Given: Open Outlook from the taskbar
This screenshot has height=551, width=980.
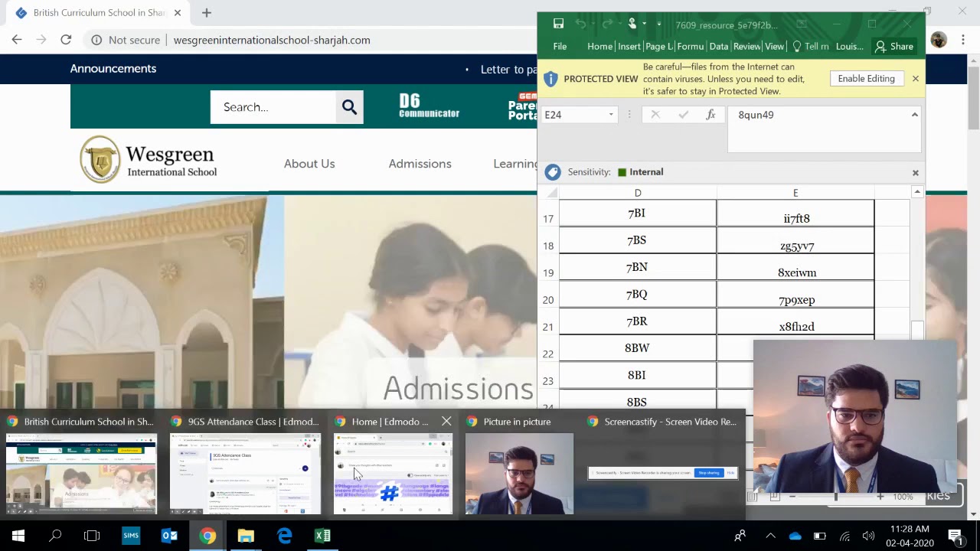Looking at the screenshot, I should pyautogui.click(x=169, y=536).
